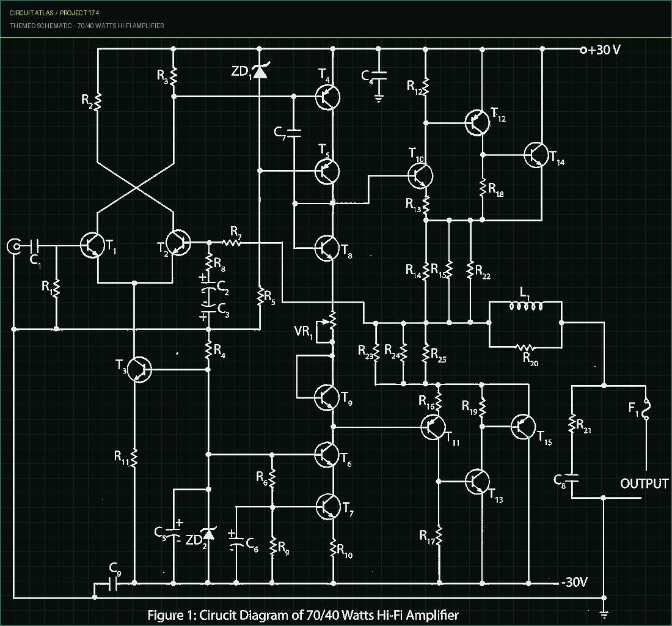Pick transistor T7 symbol

point(328,506)
